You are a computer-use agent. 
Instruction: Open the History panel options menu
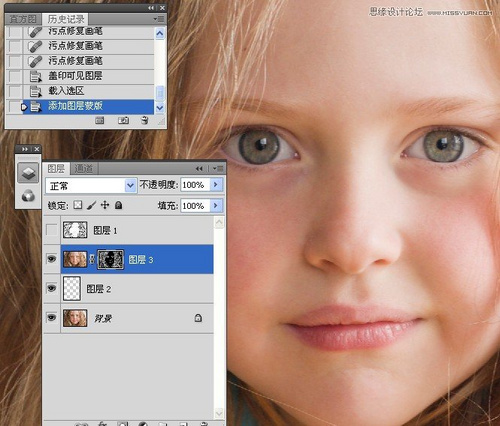tap(159, 19)
